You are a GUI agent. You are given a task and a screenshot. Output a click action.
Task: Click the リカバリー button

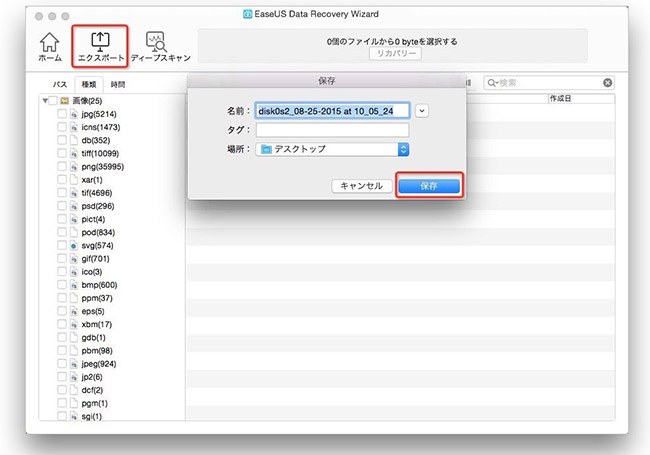pyautogui.click(x=395, y=53)
